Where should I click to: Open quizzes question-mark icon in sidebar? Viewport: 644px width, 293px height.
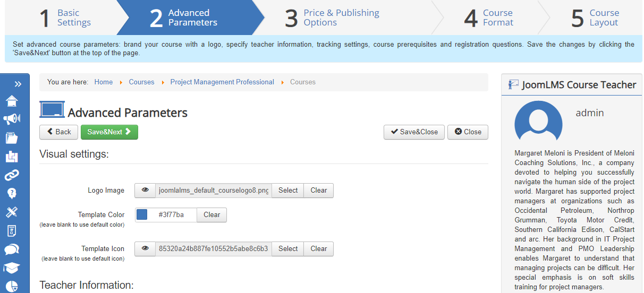[x=12, y=193]
